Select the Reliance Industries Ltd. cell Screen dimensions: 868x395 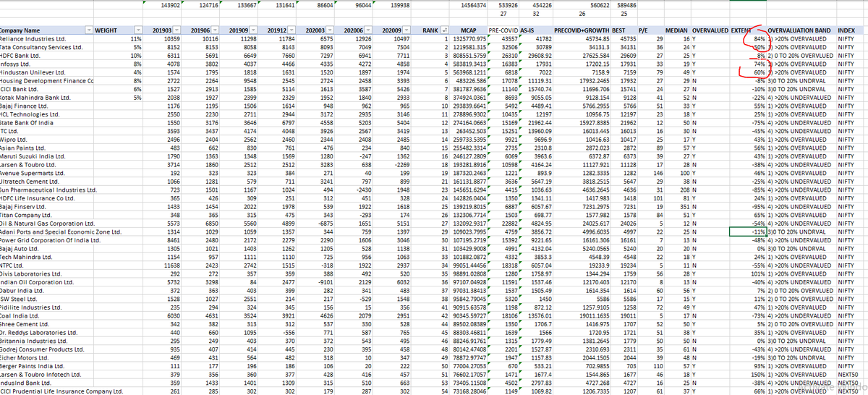46,38
